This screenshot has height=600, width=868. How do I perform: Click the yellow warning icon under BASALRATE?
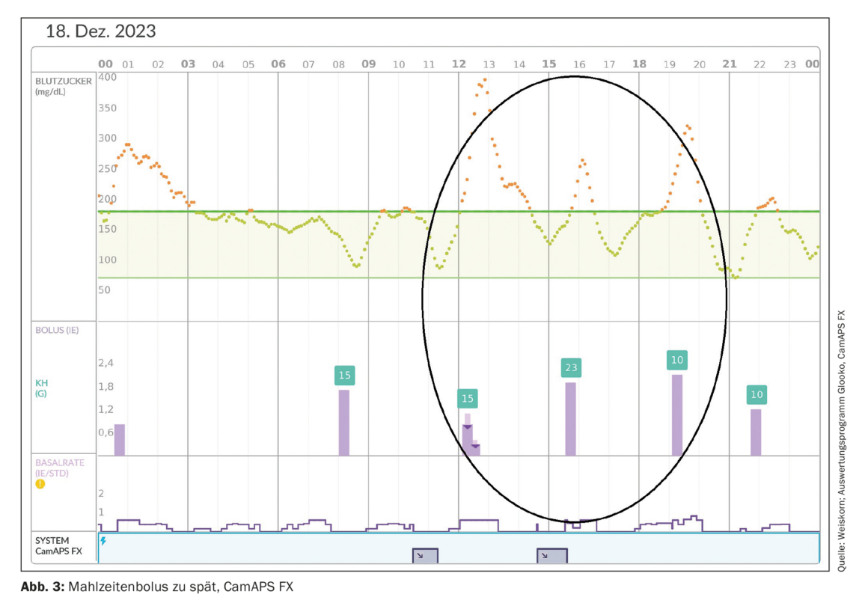[x=40, y=483]
